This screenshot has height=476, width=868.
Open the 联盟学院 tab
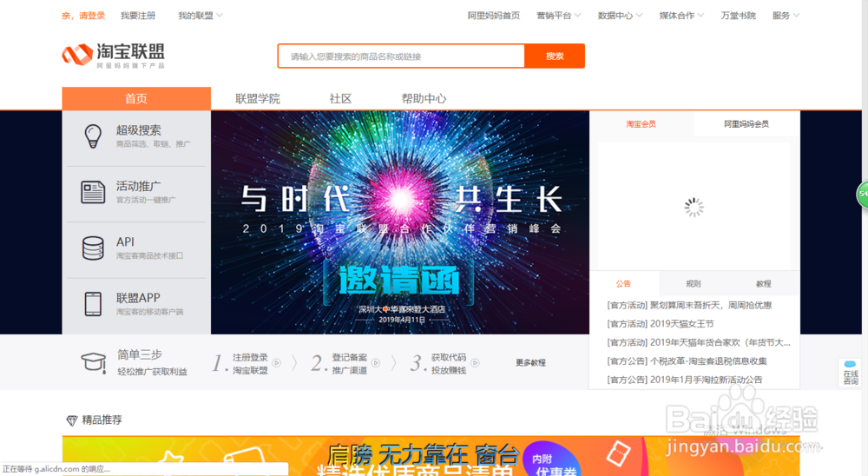point(258,99)
